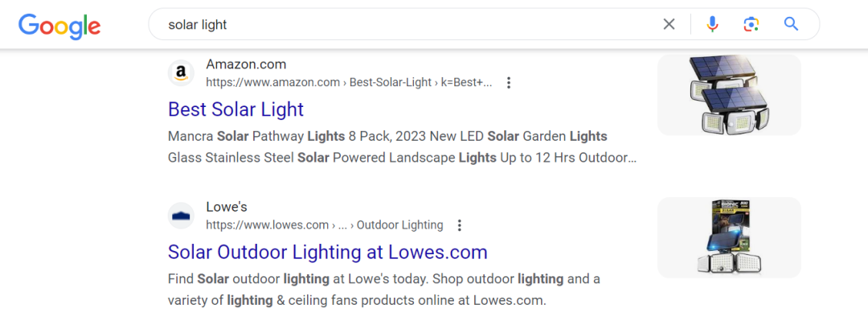Click the Lowe's favicon next to the result
Image resolution: width=868 pixels, height=321 pixels.
click(x=181, y=216)
